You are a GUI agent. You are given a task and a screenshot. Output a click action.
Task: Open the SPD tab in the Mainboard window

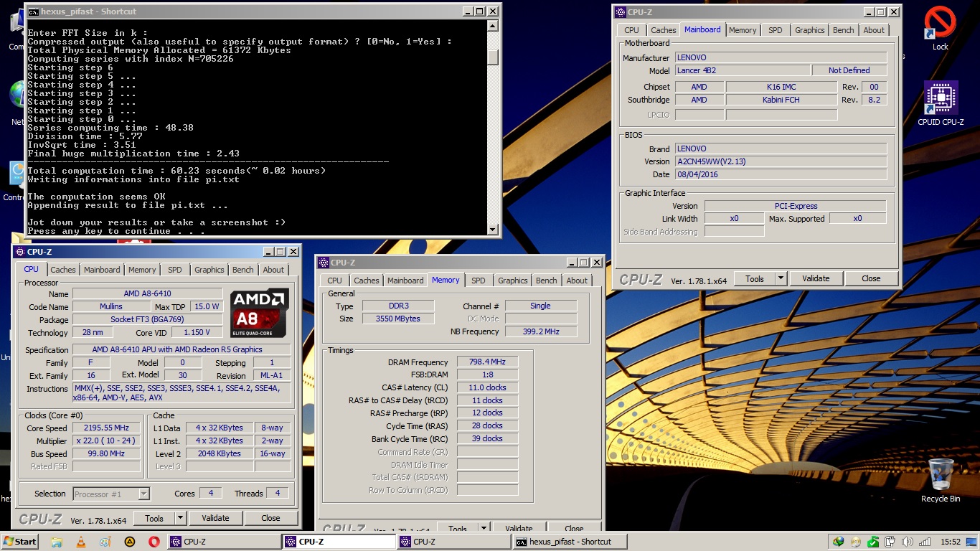pyautogui.click(x=775, y=30)
